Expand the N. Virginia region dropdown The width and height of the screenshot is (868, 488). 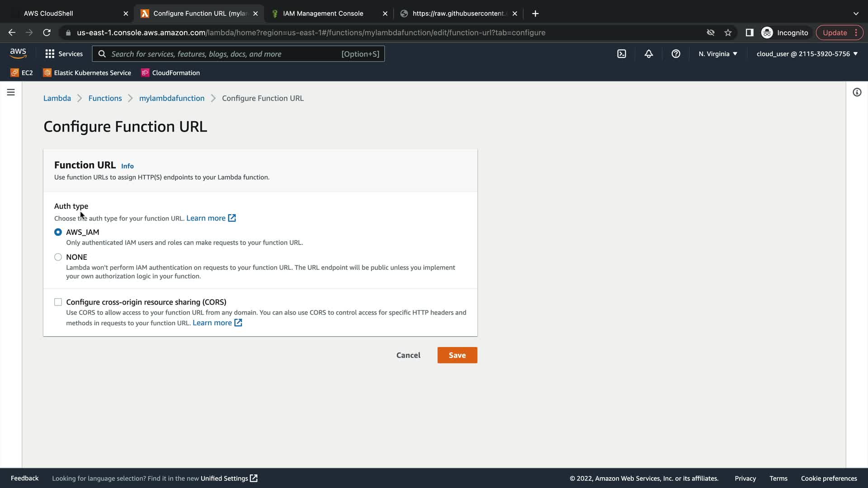pos(718,54)
